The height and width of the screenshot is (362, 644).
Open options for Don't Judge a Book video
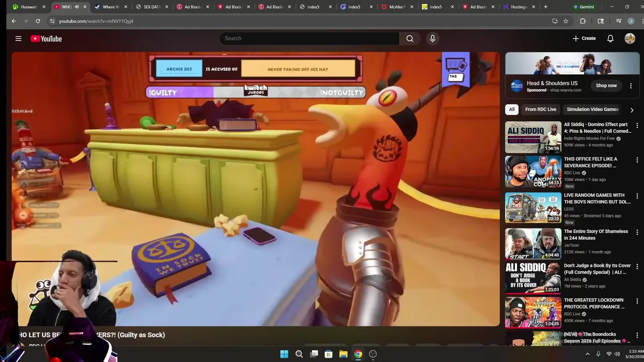tap(637, 266)
